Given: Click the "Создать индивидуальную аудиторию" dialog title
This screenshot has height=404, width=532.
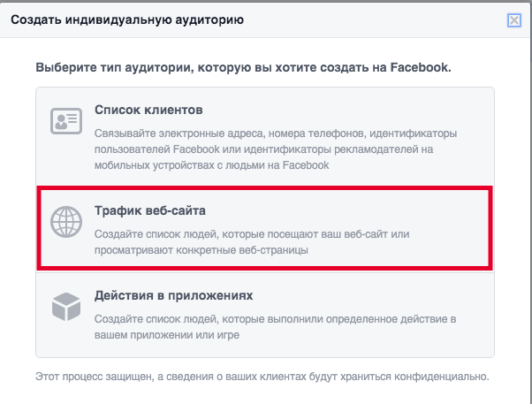Looking at the screenshot, I should click(127, 19).
